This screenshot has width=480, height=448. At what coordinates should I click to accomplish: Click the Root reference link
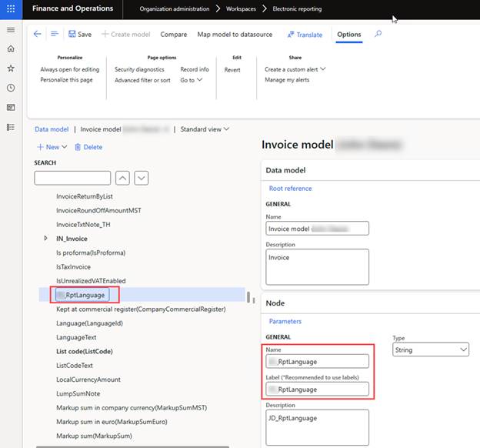pos(290,189)
